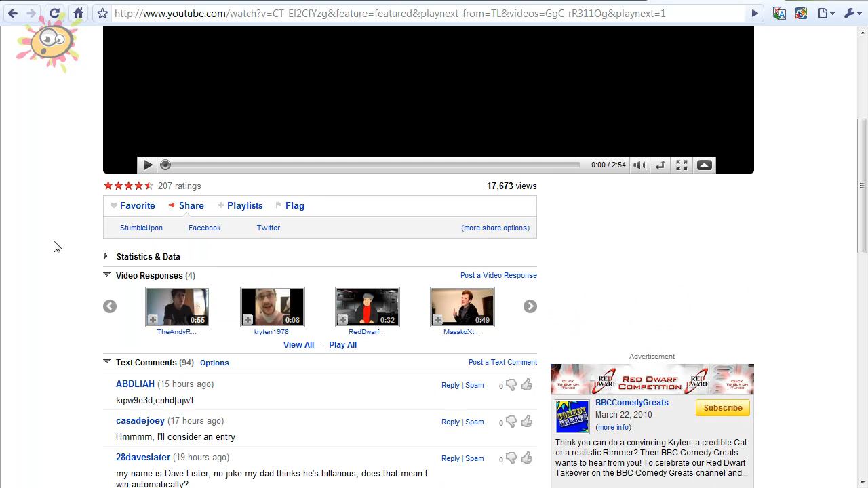This screenshot has width=868, height=488.
Task: Open the MasakoXt video response thumbnail
Action: click(462, 306)
